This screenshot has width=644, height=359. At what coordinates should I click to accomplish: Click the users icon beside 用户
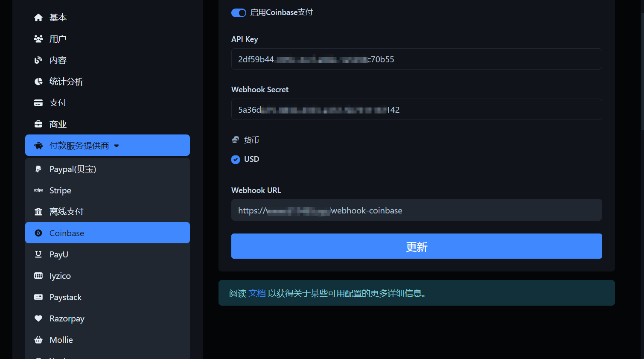38,39
